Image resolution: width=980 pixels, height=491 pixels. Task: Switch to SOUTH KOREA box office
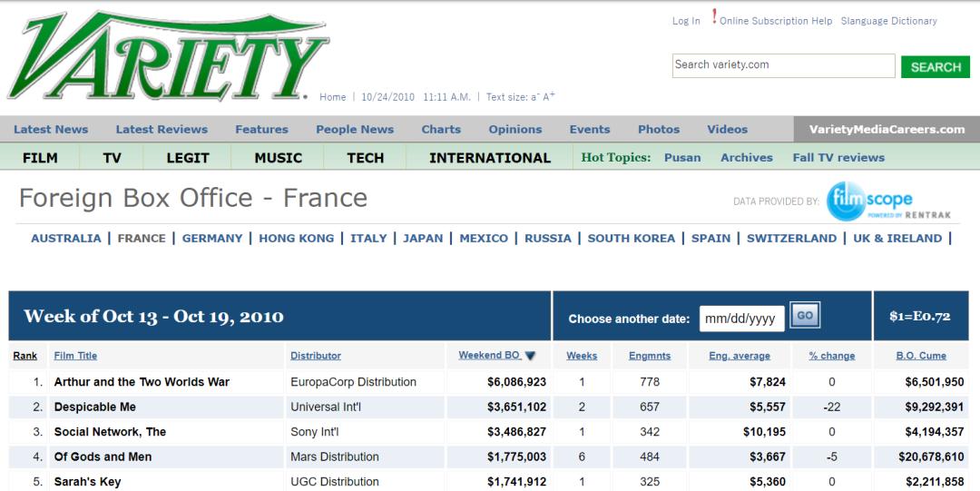pyautogui.click(x=632, y=239)
